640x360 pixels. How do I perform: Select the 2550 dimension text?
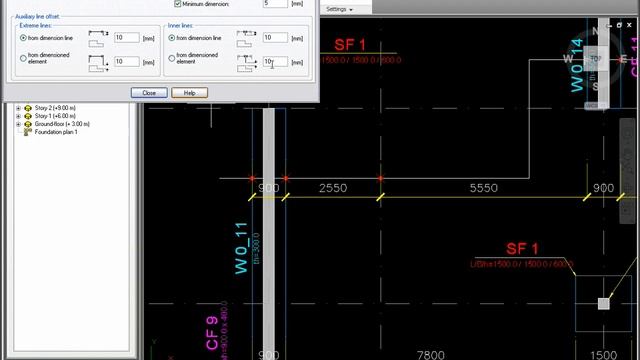pyautogui.click(x=333, y=188)
